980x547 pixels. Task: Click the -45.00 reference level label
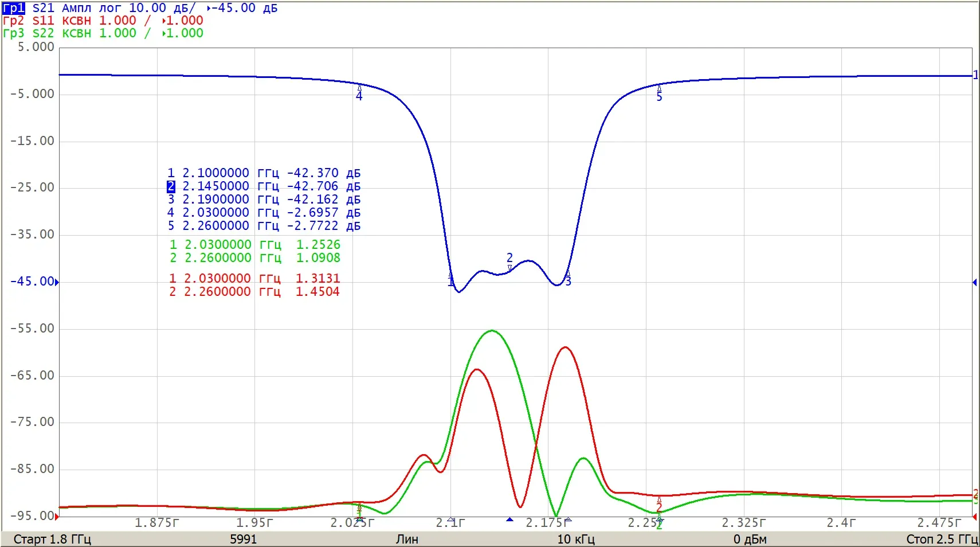32,282
